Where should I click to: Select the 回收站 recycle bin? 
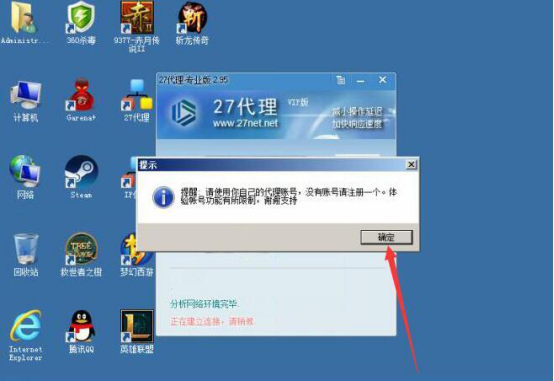click(x=25, y=254)
